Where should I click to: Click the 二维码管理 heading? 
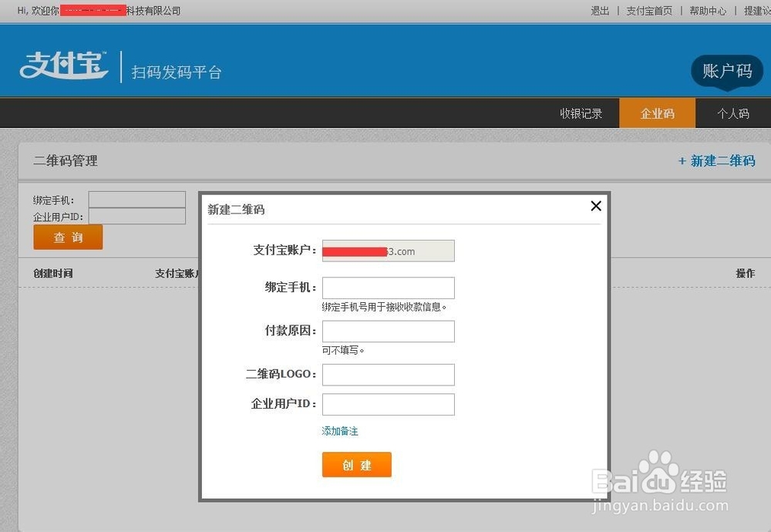point(66,161)
